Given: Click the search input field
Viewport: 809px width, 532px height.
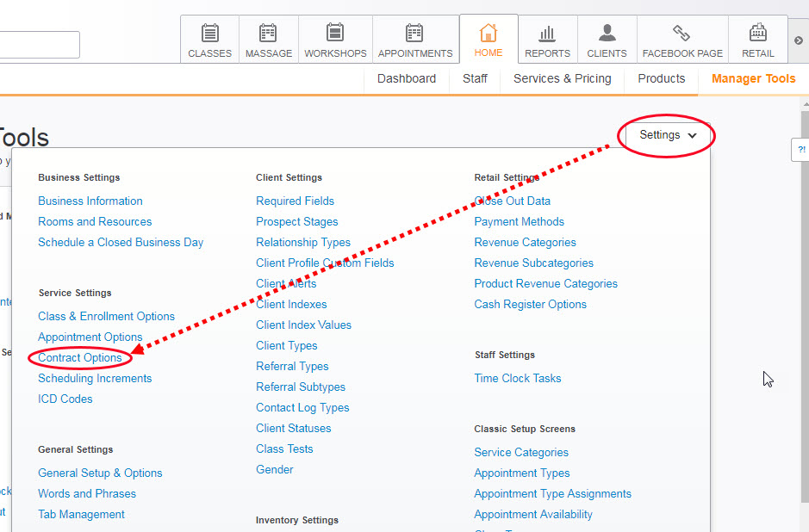Looking at the screenshot, I should (39, 45).
